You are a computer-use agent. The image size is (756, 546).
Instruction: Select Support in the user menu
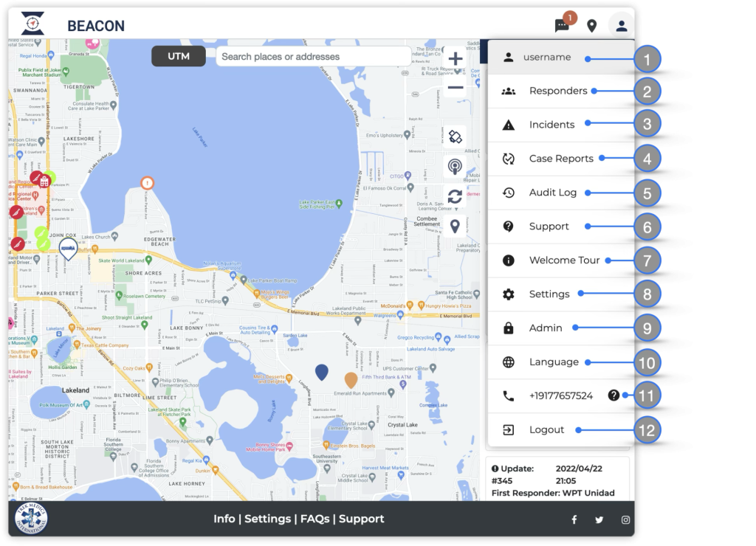coord(561,227)
